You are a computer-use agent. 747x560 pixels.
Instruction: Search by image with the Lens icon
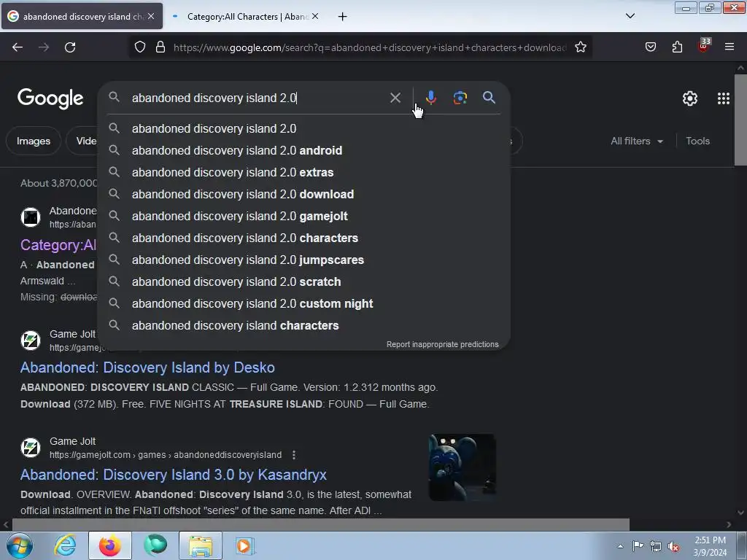[x=460, y=98]
